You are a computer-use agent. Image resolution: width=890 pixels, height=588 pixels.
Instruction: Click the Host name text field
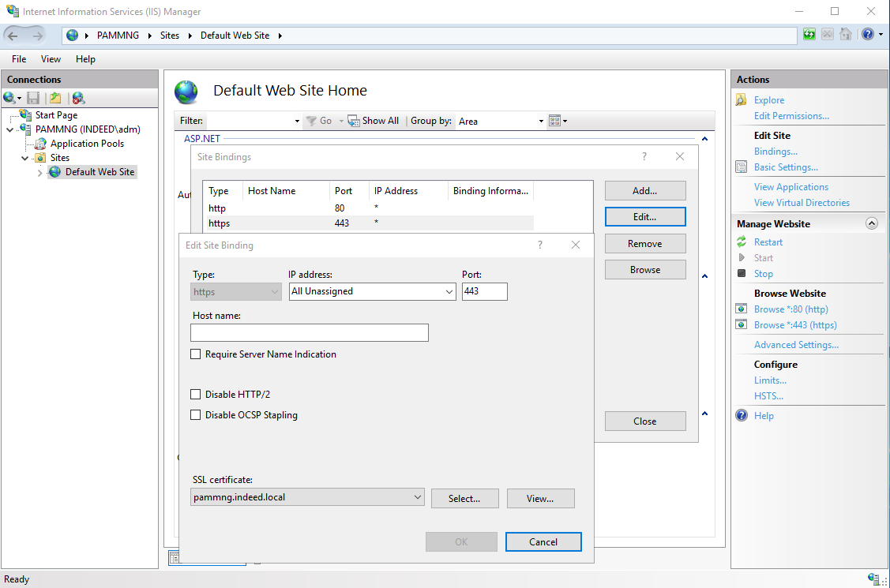tap(309, 332)
